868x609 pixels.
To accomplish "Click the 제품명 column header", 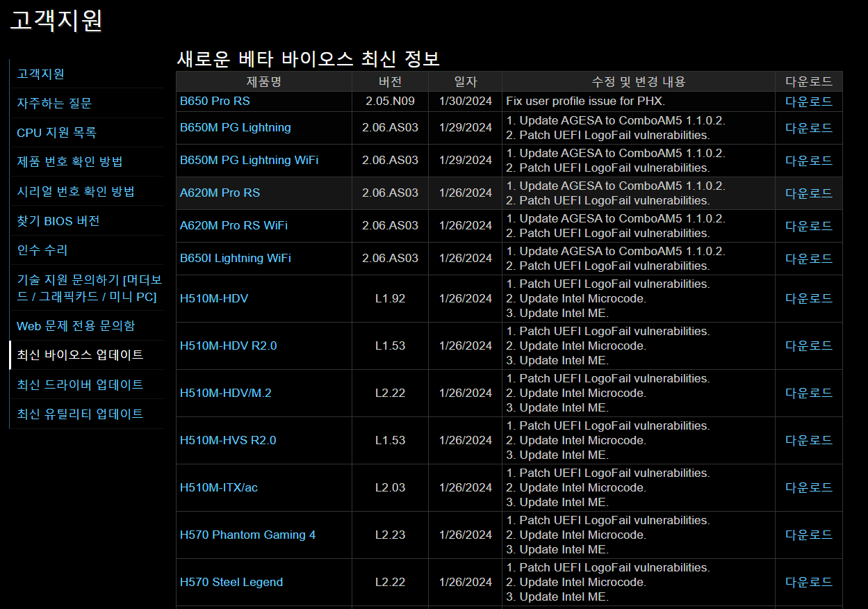I will click(264, 81).
